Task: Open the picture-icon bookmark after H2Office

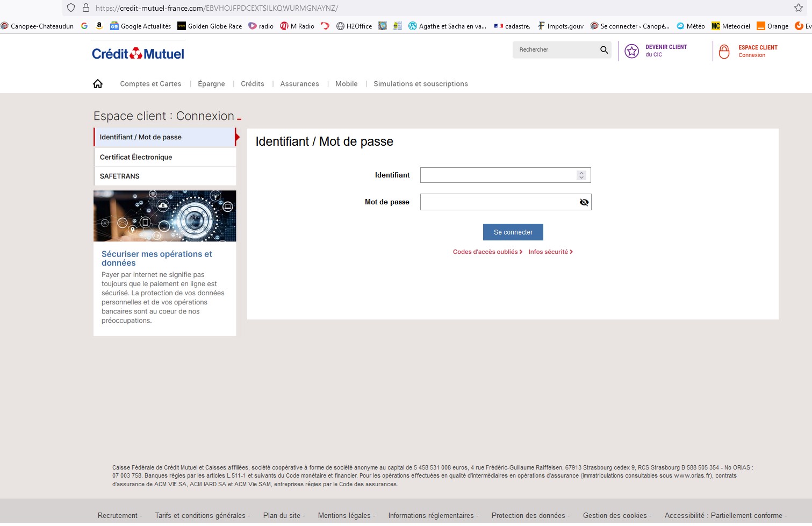Action: point(383,26)
